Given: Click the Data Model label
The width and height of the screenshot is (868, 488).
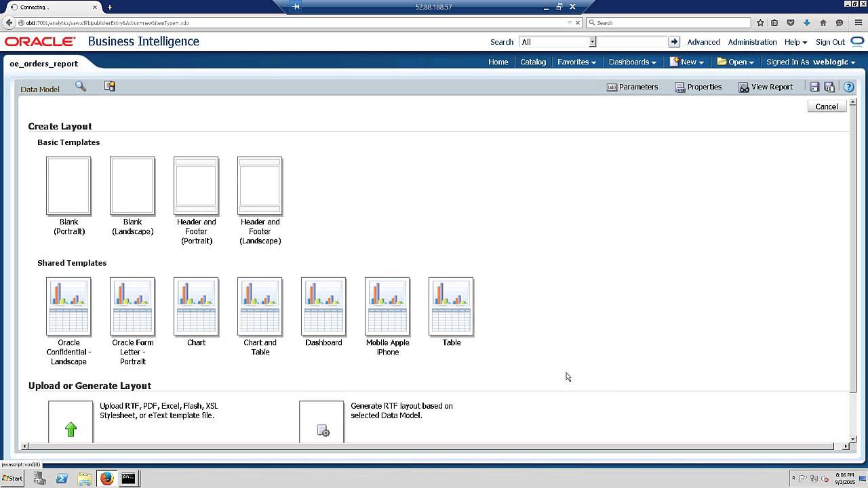Looking at the screenshot, I should click(40, 89).
